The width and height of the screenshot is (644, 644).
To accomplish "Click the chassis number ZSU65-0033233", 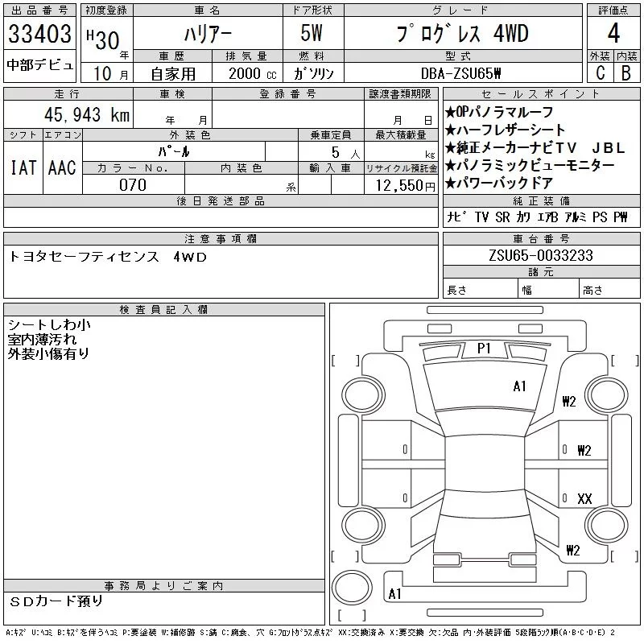I will 540,255.
